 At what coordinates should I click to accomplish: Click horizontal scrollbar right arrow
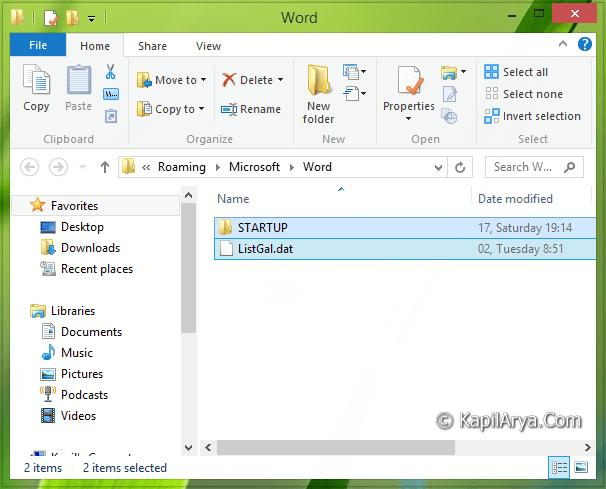click(587, 448)
